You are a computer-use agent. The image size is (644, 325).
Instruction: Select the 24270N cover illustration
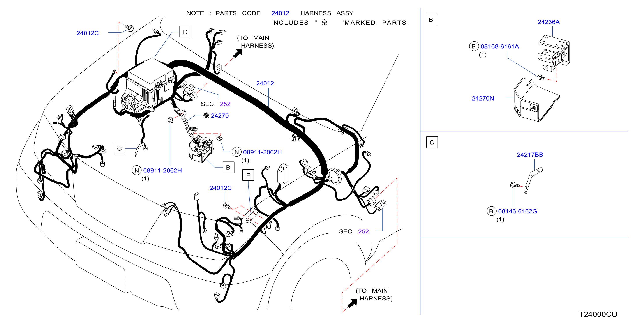click(536, 100)
